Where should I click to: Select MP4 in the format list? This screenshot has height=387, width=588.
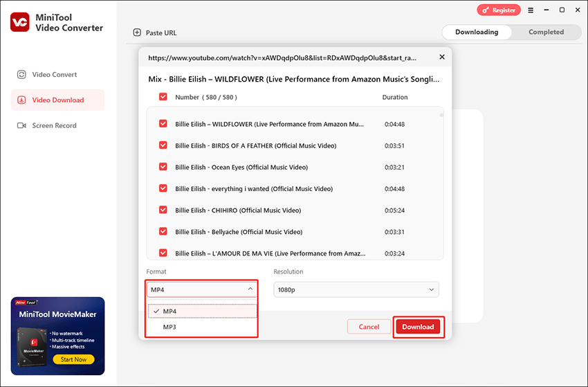(203, 311)
